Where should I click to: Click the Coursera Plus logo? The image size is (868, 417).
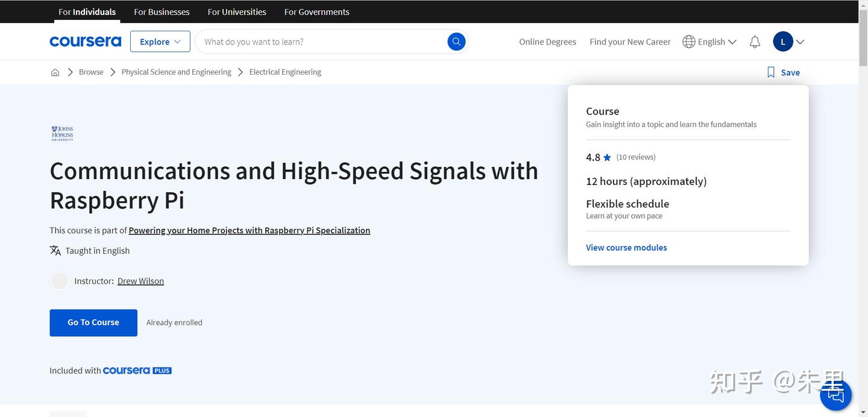click(x=137, y=371)
